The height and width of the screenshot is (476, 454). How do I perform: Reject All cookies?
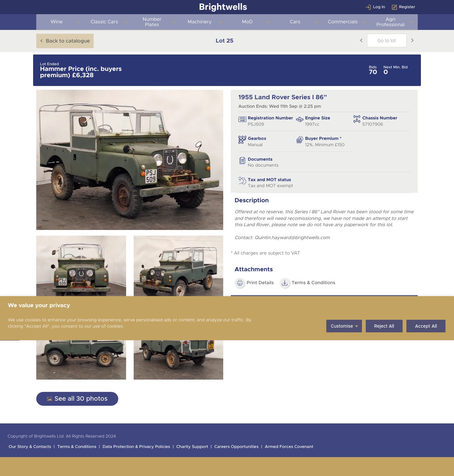coord(384,326)
